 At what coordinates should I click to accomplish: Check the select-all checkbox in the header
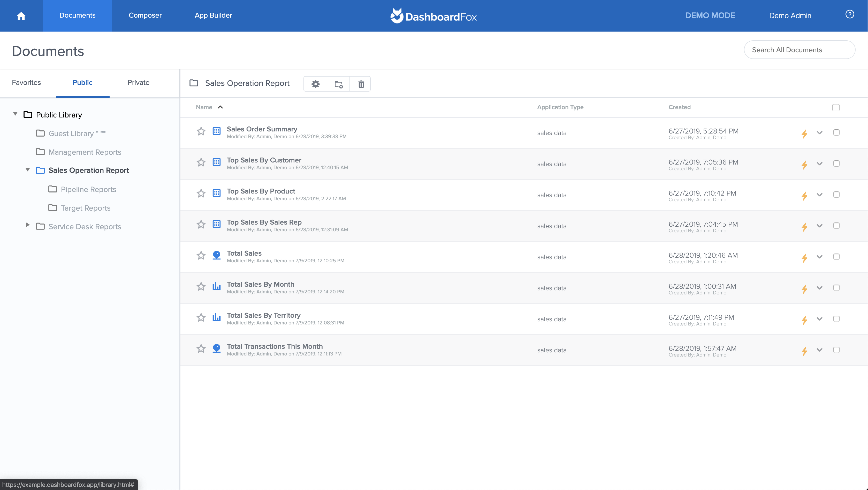tap(836, 108)
